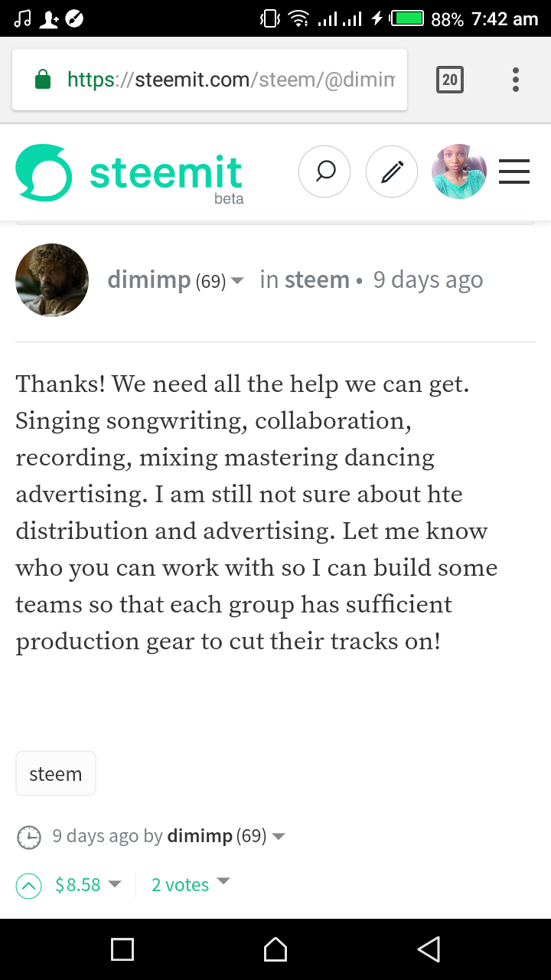Expand the $8.58 payout dropdown
The height and width of the screenshot is (980, 551).
(115, 884)
